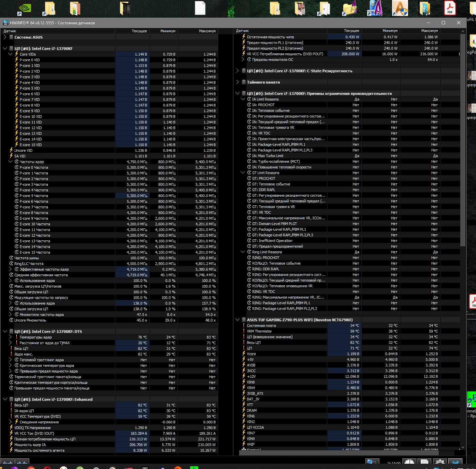Image resolution: width=476 pixels, height=469 pixels.
Task: Select the E-core 15 VID row
Action: [x=109, y=145]
